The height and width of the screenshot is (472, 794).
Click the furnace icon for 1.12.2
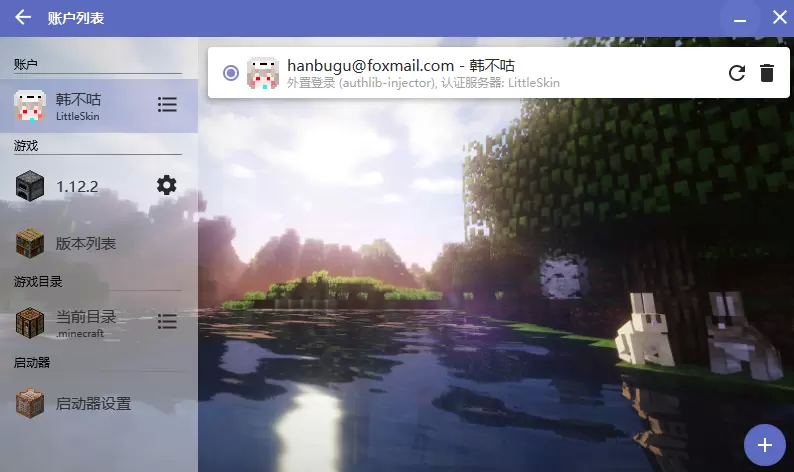click(x=30, y=186)
